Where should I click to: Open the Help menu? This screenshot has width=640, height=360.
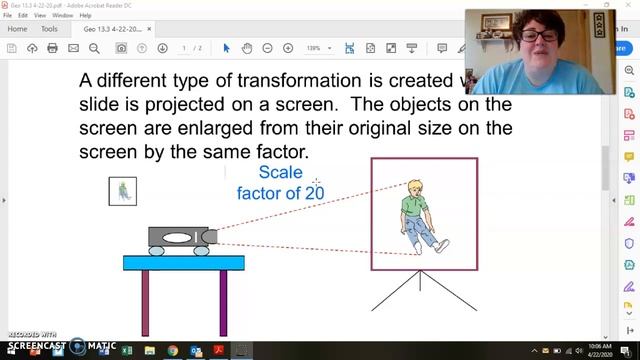[x=85, y=15]
